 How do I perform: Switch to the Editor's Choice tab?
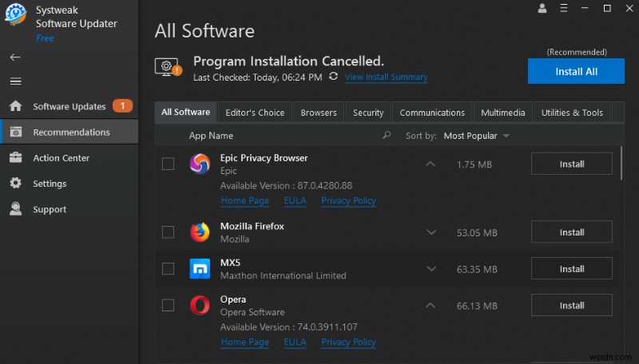(255, 113)
